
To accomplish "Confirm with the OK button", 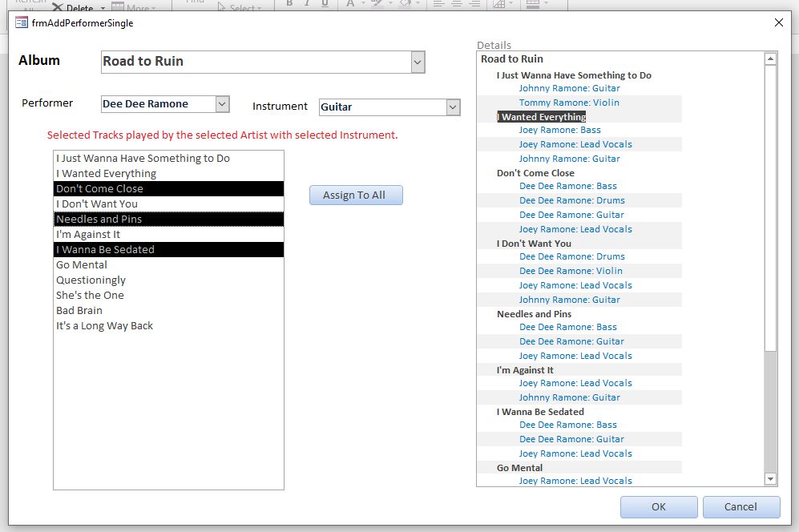I will [x=659, y=507].
